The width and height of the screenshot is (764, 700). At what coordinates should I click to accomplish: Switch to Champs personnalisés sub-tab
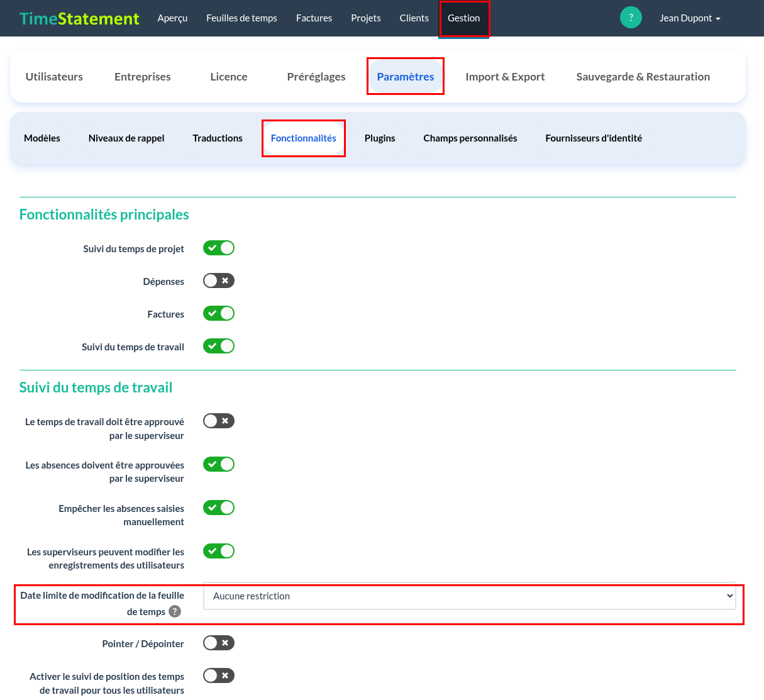point(470,138)
